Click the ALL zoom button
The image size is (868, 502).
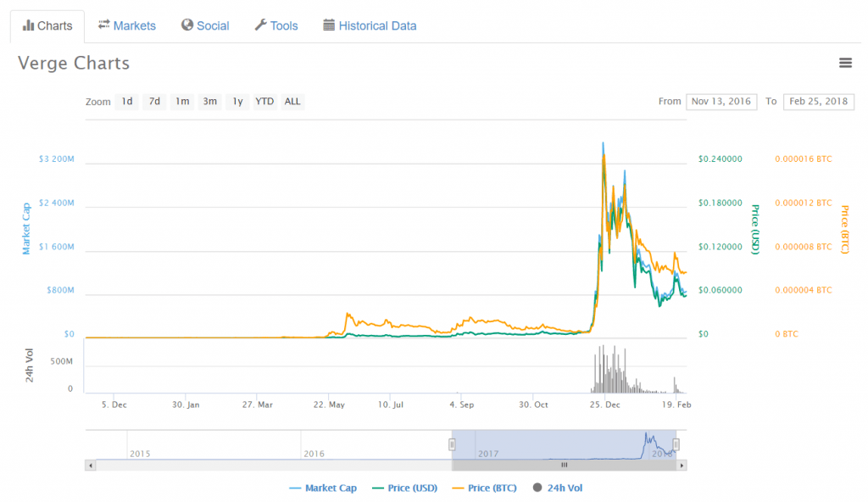[x=292, y=101]
